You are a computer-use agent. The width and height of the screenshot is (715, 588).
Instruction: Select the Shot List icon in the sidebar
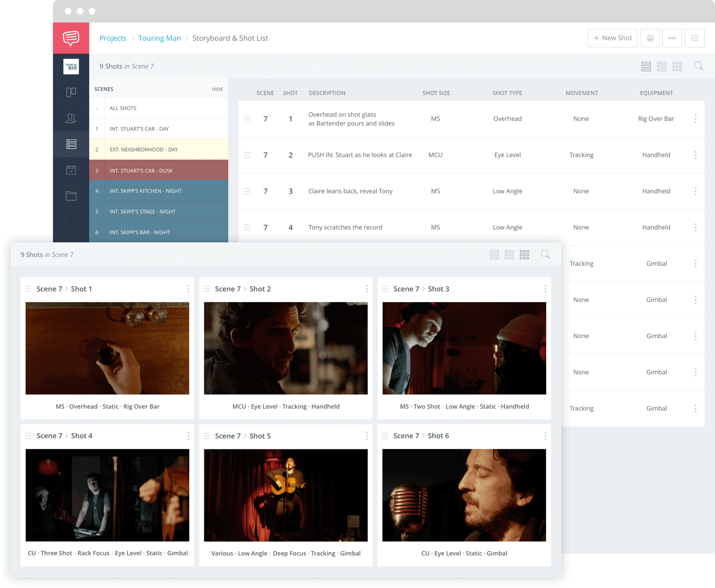71,144
